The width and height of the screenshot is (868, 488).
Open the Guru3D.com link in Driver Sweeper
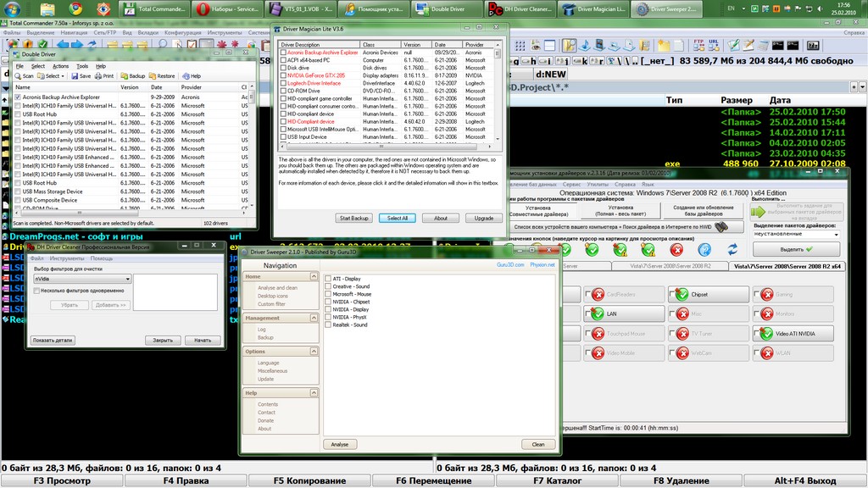[510, 264]
